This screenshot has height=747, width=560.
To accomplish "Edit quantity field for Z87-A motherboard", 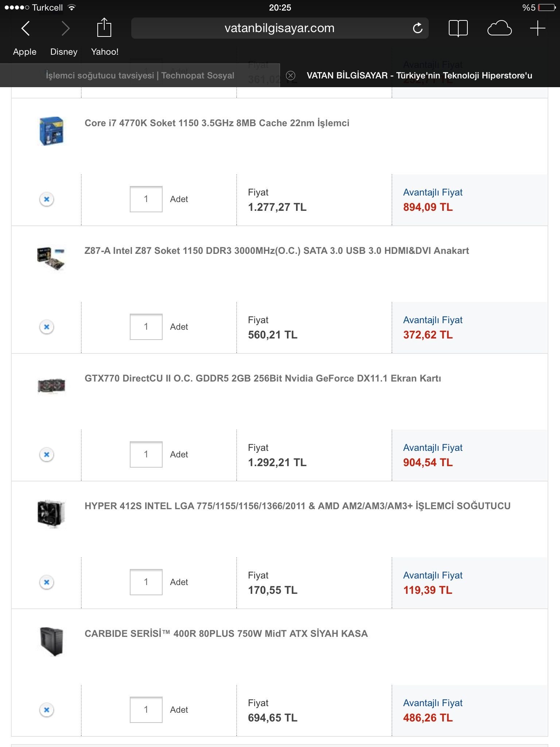I will tap(146, 327).
